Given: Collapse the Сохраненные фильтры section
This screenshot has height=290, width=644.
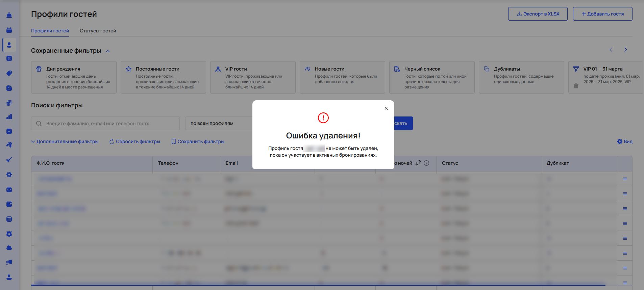Looking at the screenshot, I should click(108, 51).
